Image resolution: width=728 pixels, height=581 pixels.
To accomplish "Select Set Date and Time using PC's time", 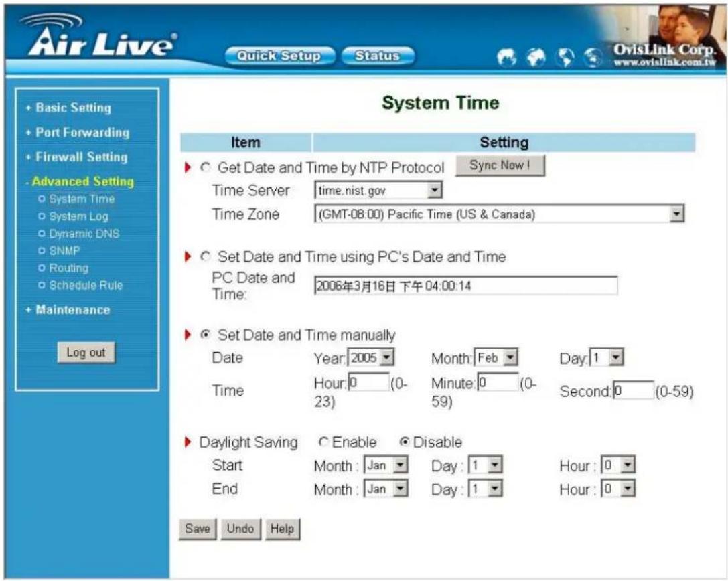I will click(x=205, y=256).
